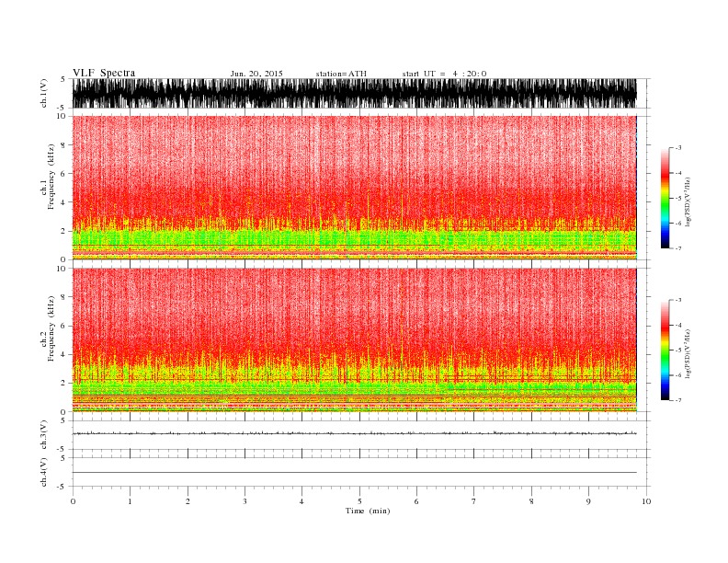The height and width of the screenshot is (563, 728).
Task: Click the black ch.1 voltage waveform panel
Action: [354, 93]
